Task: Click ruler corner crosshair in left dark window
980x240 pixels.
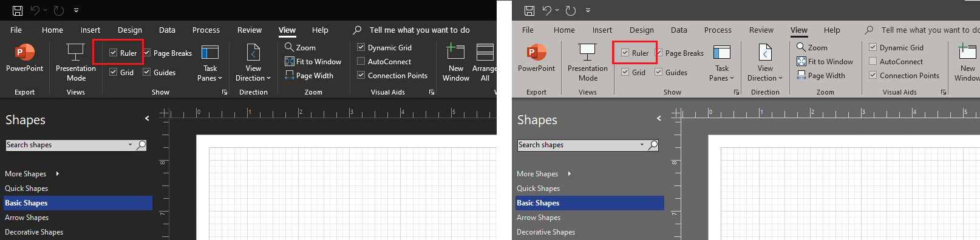Action: (164, 113)
